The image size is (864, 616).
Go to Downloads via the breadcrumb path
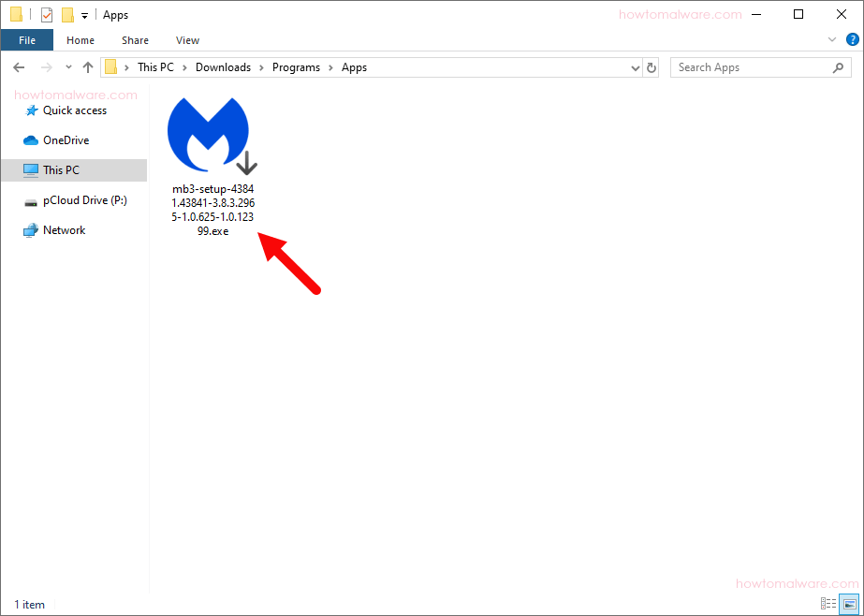coord(223,66)
